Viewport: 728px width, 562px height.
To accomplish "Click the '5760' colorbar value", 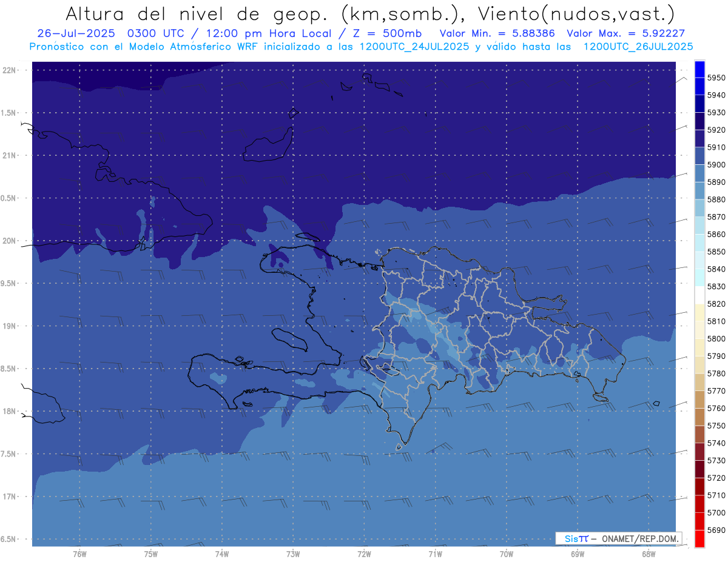I will [x=716, y=408].
